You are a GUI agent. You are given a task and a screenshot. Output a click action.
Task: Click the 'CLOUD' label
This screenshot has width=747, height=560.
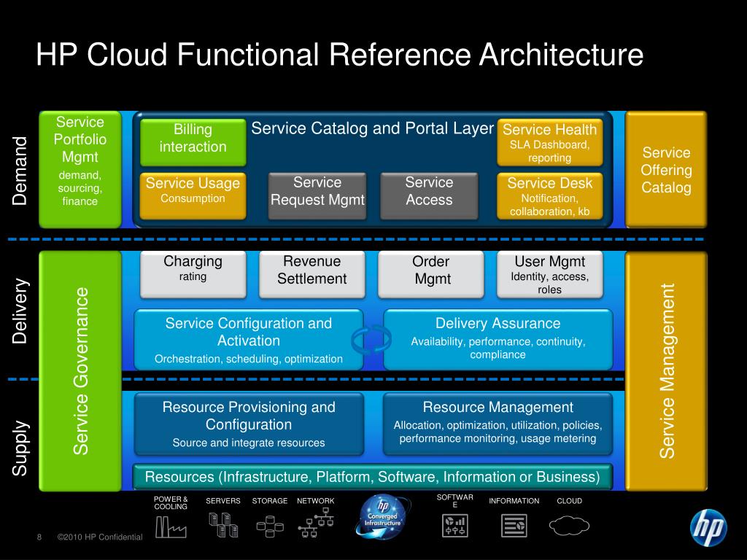(x=569, y=501)
